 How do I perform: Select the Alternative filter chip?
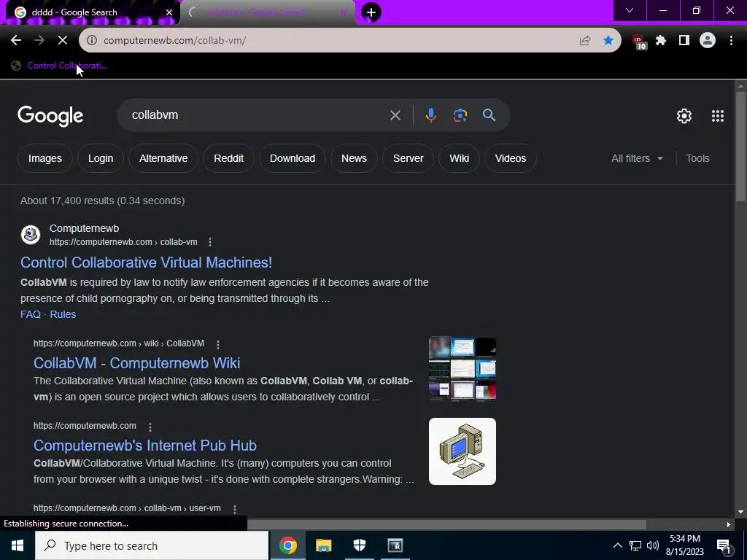click(163, 158)
